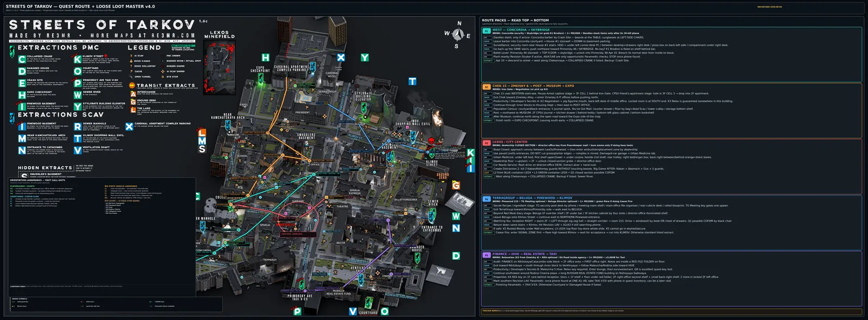This screenshot has height=320, width=868.
Task: Click the Cardinal Apartment Complex Parking map label
Action: click(291, 68)
